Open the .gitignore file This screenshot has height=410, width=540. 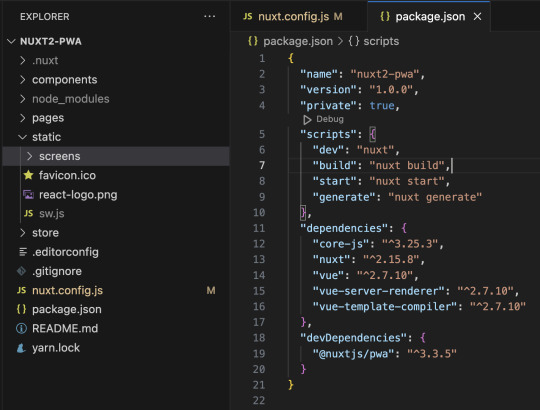tap(57, 271)
